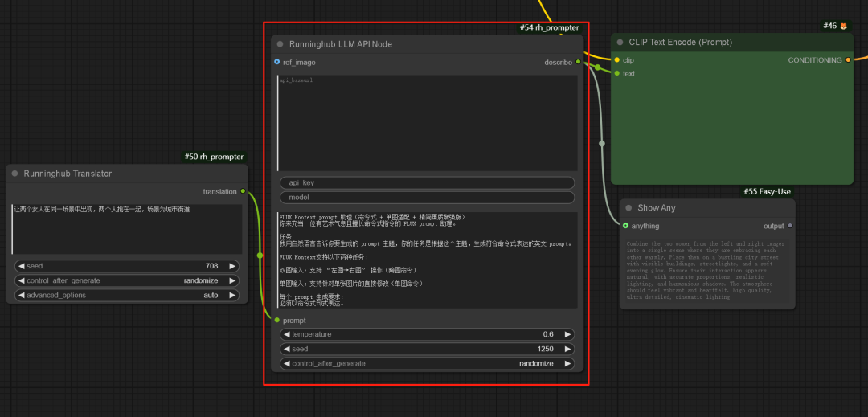Select the CLIP Text Encode (Prompt) title
868x417 pixels.
(x=681, y=42)
